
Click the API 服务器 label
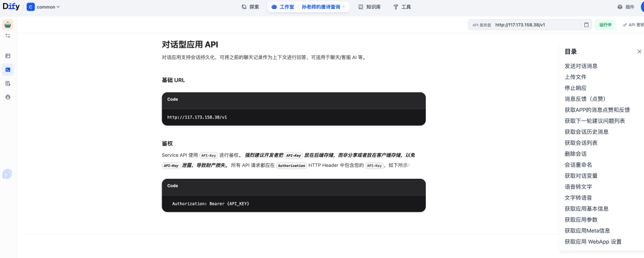(x=481, y=25)
